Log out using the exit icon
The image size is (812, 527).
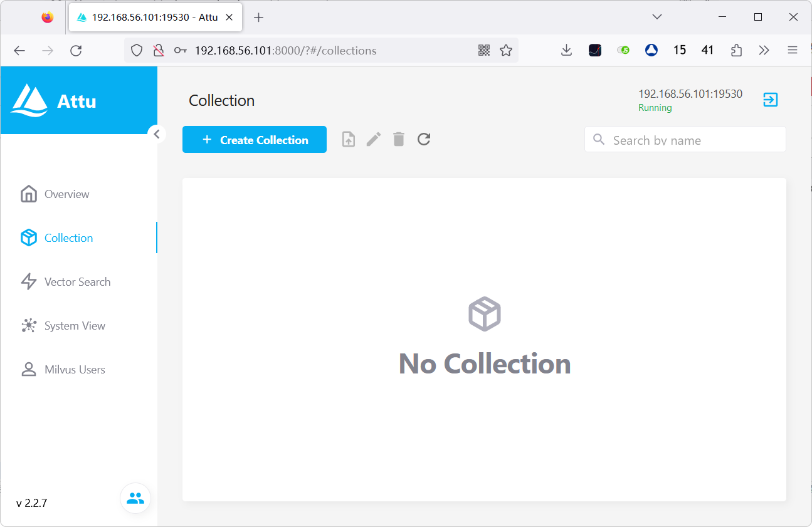[771, 100]
